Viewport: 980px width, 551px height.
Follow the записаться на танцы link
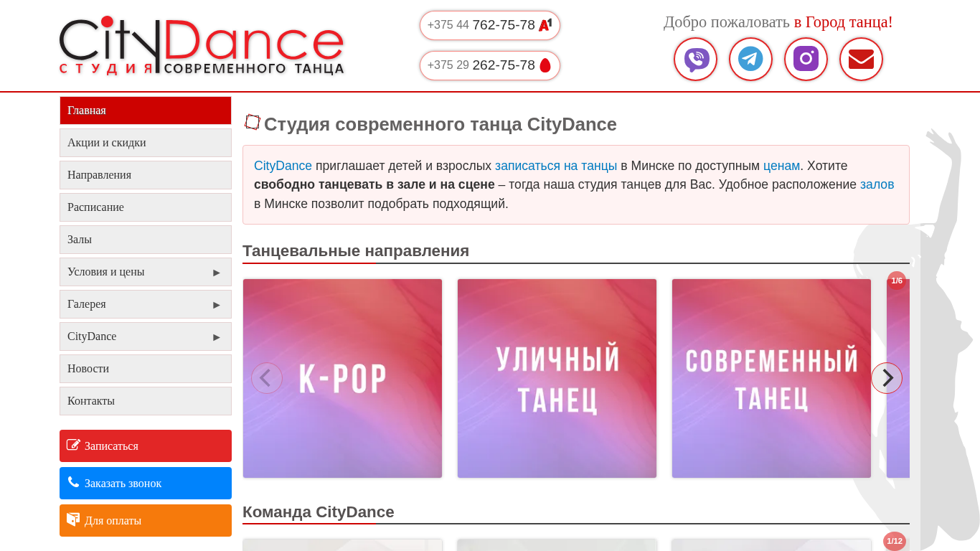coord(556,166)
